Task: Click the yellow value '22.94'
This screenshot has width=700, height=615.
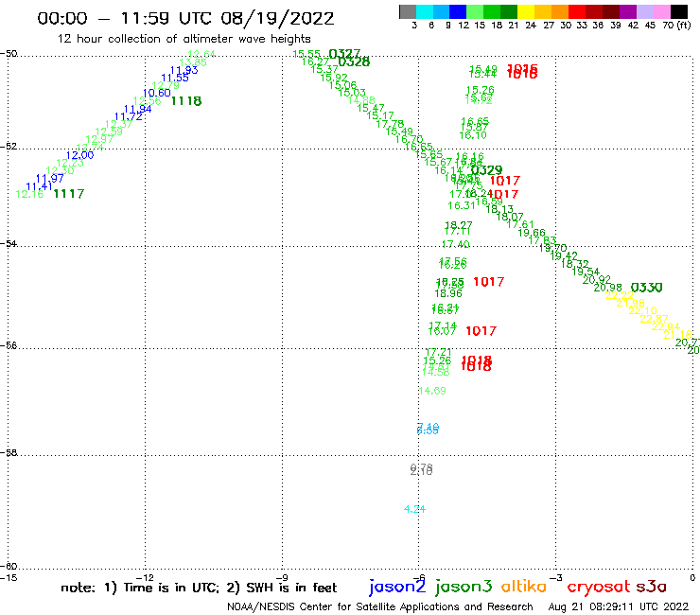Action: (666, 327)
